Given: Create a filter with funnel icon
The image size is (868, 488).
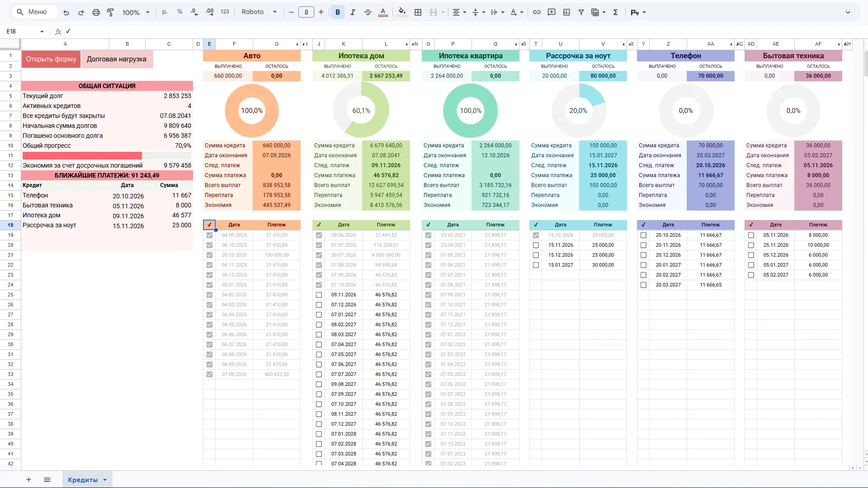Looking at the screenshot, I should click(581, 12).
